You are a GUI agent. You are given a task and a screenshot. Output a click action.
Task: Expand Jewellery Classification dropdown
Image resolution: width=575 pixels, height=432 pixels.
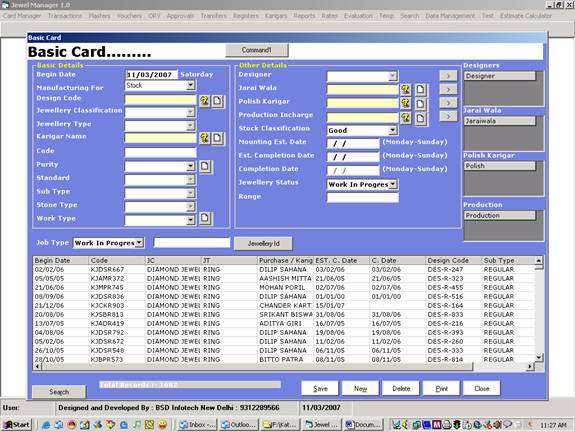click(190, 112)
